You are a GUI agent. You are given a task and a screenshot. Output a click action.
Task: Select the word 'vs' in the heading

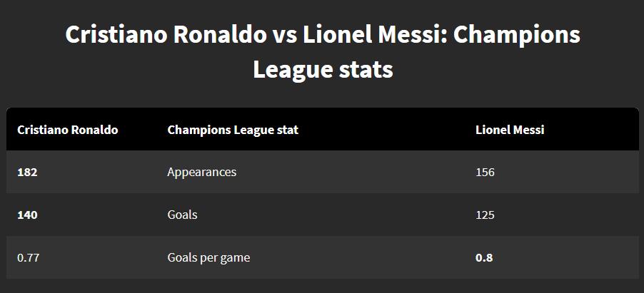click(285, 36)
